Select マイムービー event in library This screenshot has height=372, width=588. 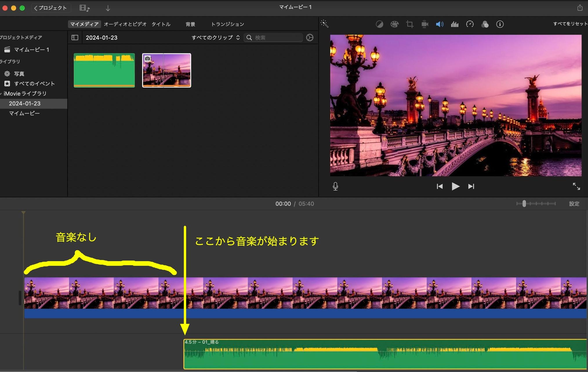24,113
